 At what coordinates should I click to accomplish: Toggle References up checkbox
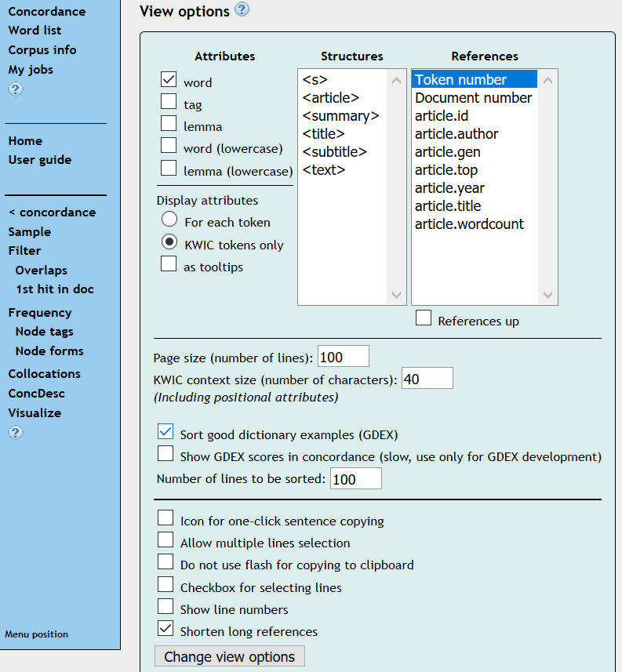424,318
